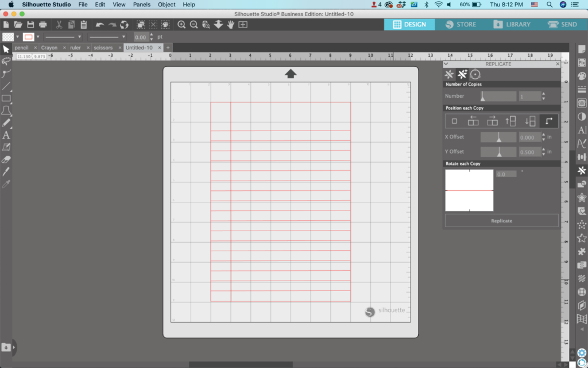Click the X Offset slider
This screenshot has height=368, width=588.
(498, 137)
